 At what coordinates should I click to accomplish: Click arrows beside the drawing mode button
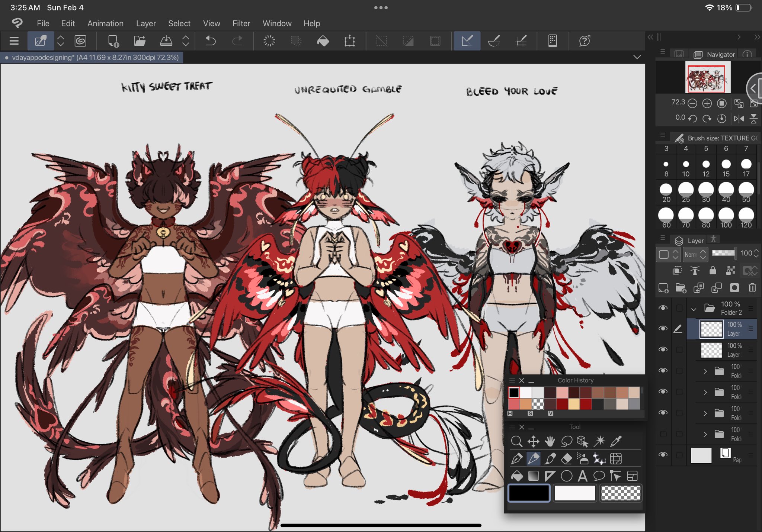pyautogui.click(x=61, y=41)
